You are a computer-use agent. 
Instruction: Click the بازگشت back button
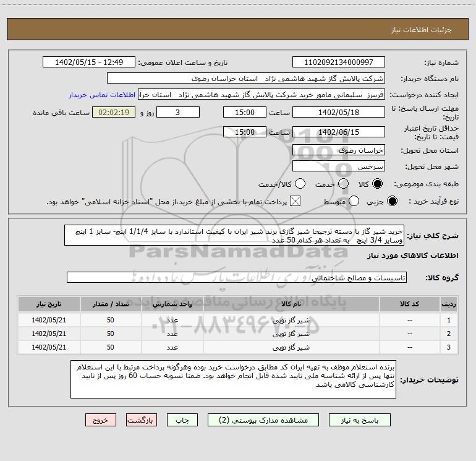(142, 420)
